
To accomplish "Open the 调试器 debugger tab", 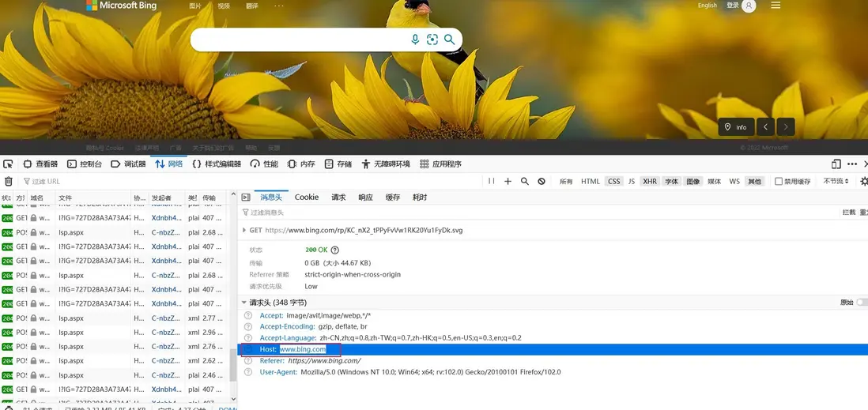I will (x=128, y=164).
